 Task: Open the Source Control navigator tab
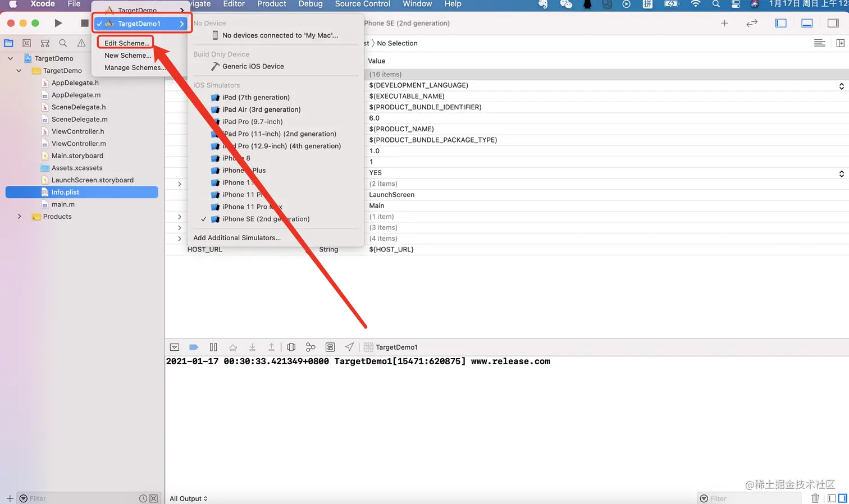click(x=26, y=43)
